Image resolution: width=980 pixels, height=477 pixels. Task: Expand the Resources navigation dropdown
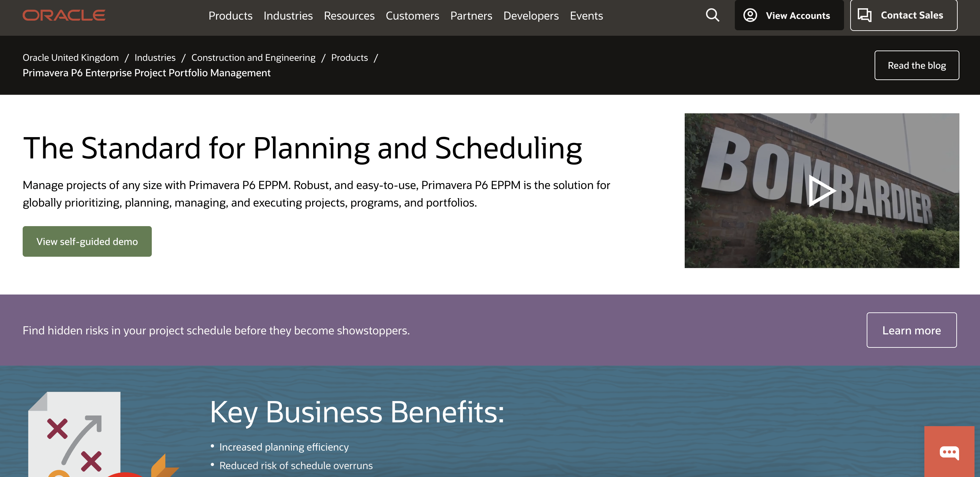click(x=349, y=16)
